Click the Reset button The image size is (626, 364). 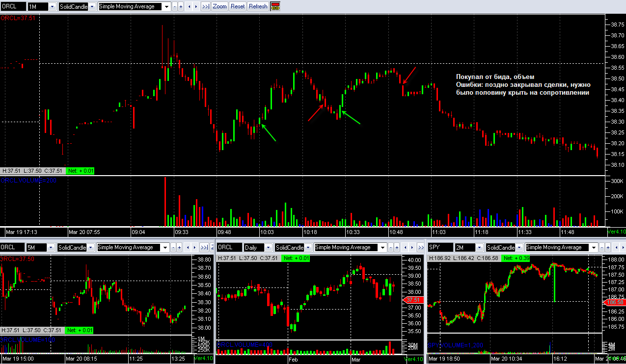point(237,6)
